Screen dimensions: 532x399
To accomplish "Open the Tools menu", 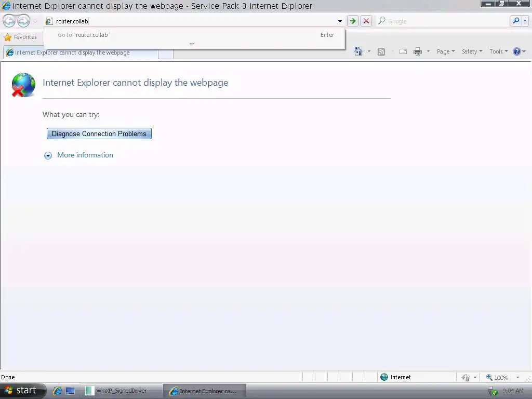I will coord(498,51).
